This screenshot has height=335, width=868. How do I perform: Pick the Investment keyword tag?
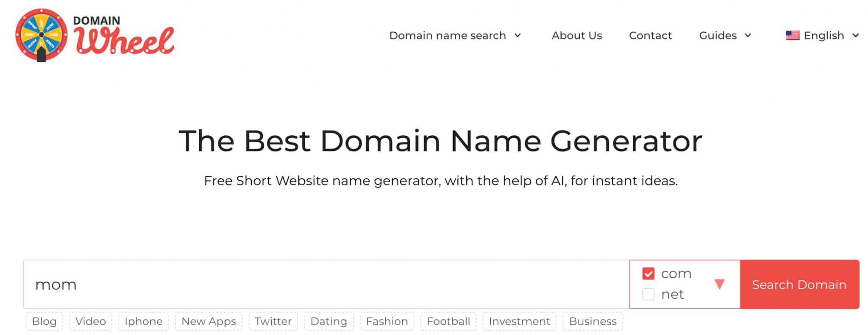click(x=519, y=321)
